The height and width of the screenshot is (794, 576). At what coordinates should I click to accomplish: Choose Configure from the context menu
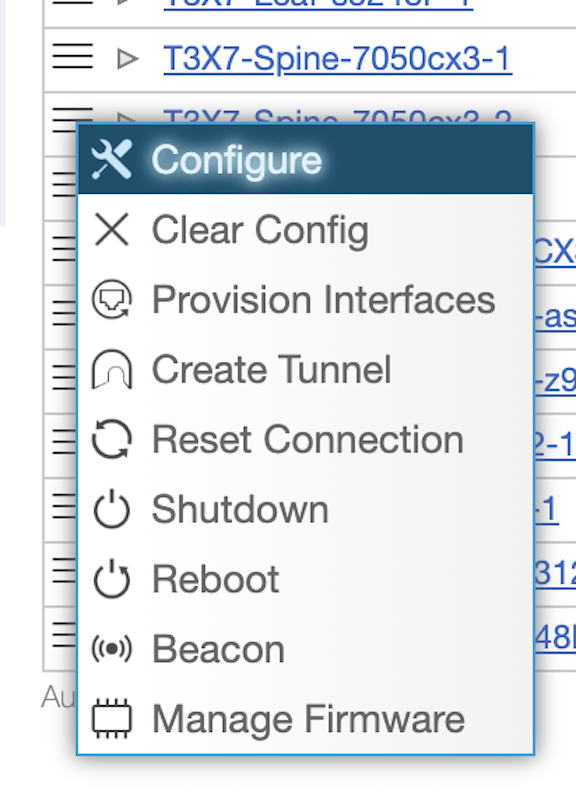[x=305, y=160]
